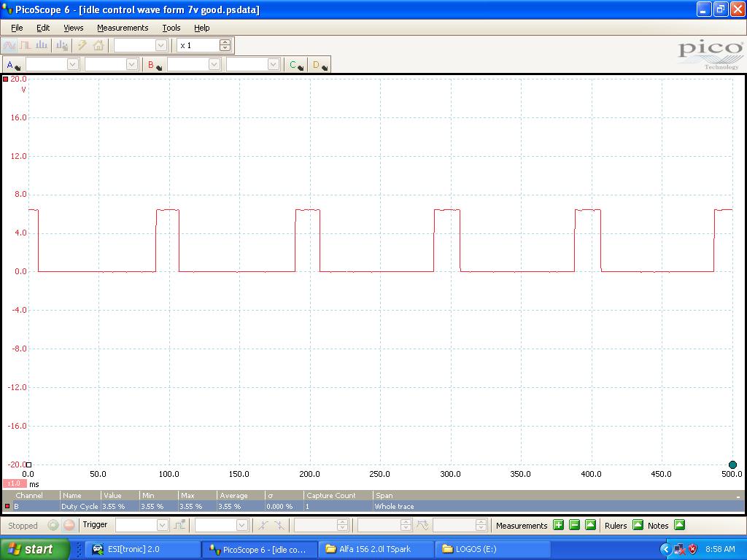Viewport: 747px width, 560px height.
Task: Click the trigger threshold stepper
Action: point(343,525)
